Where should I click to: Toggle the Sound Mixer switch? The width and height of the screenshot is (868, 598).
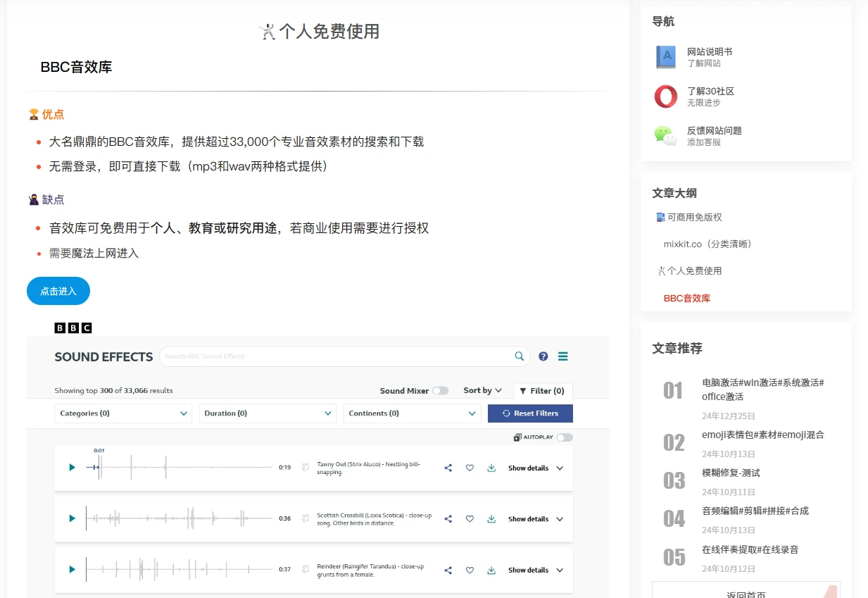coord(441,391)
